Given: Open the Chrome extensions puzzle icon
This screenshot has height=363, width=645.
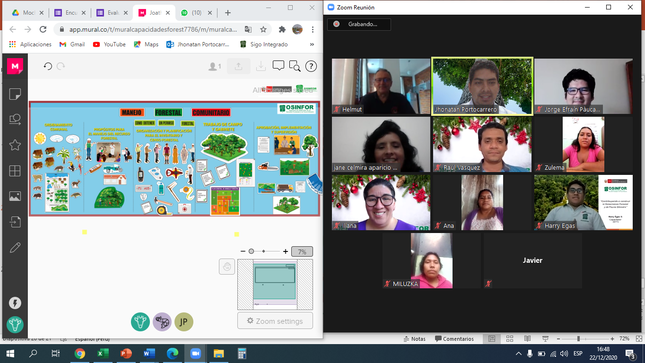Looking at the screenshot, I should tap(282, 29).
